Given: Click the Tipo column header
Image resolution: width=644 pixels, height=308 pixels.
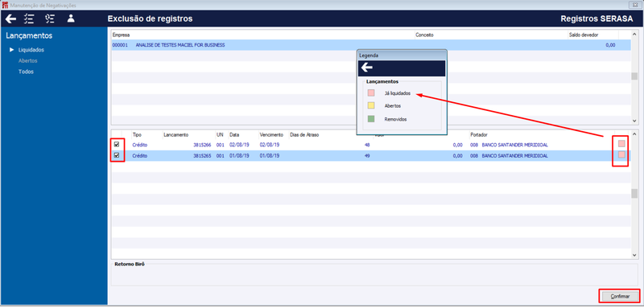Looking at the screenshot, I should click(x=137, y=134).
